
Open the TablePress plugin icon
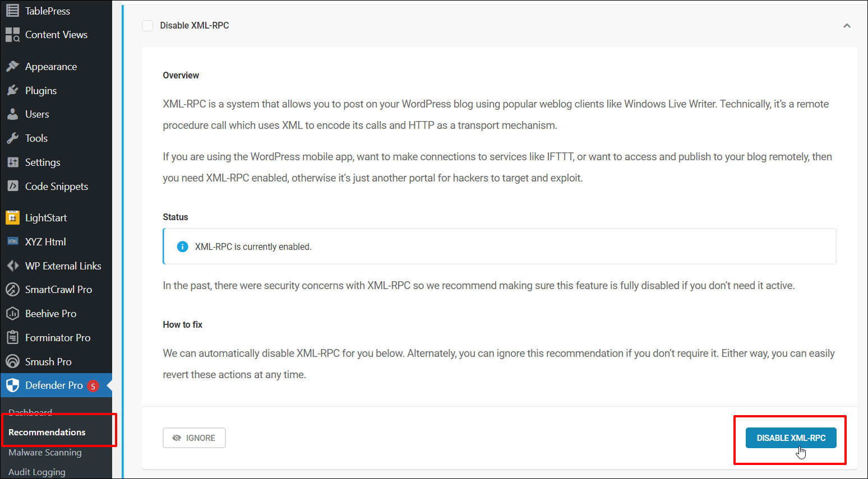pos(12,10)
